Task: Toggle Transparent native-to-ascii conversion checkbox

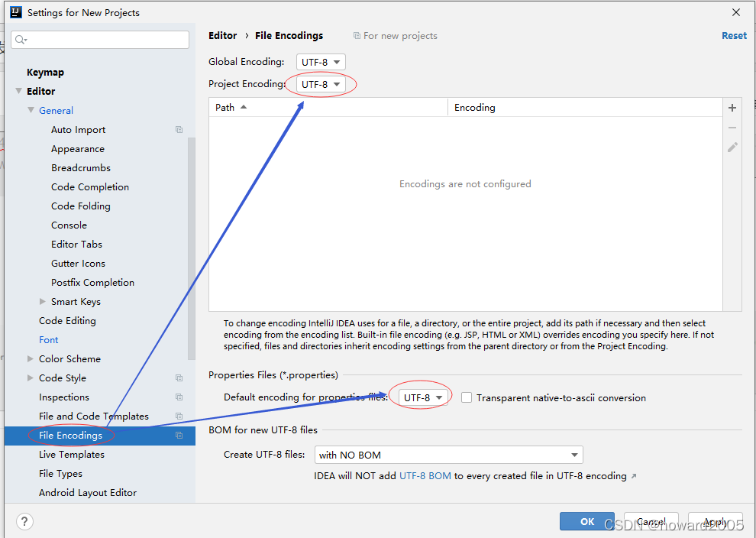Action: [x=467, y=397]
